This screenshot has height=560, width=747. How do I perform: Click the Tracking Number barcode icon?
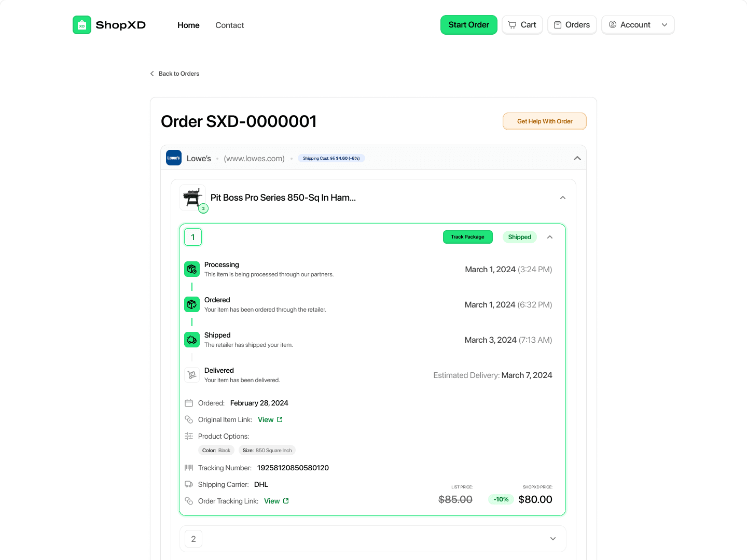[x=189, y=468]
